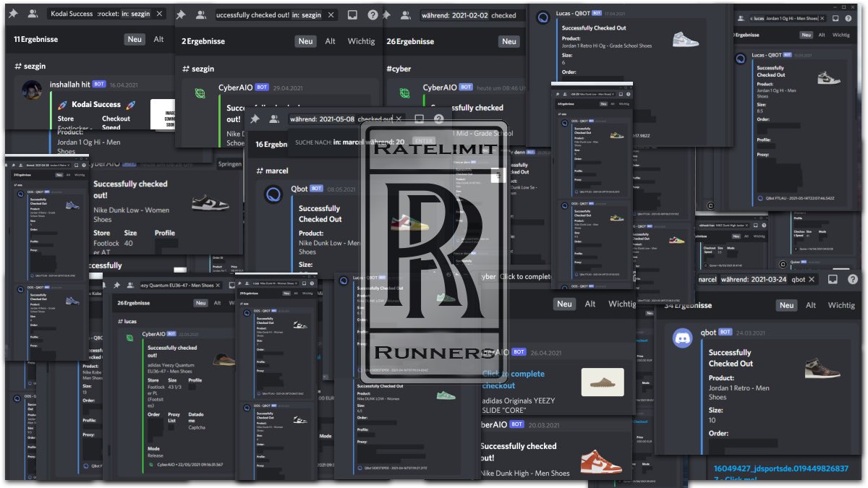868x488 pixels.
Task: Select Wichtig tab in 2 Ergebnisse window
Action: [361, 41]
